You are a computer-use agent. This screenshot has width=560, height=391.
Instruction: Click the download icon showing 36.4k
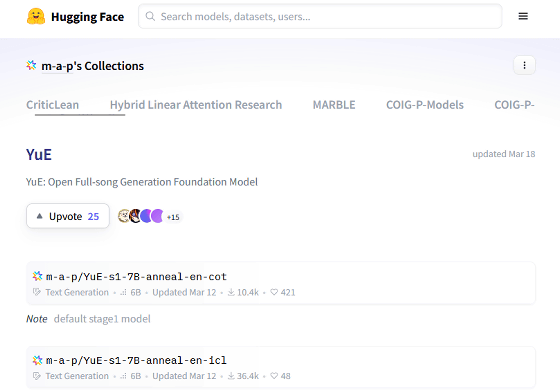[231, 376]
